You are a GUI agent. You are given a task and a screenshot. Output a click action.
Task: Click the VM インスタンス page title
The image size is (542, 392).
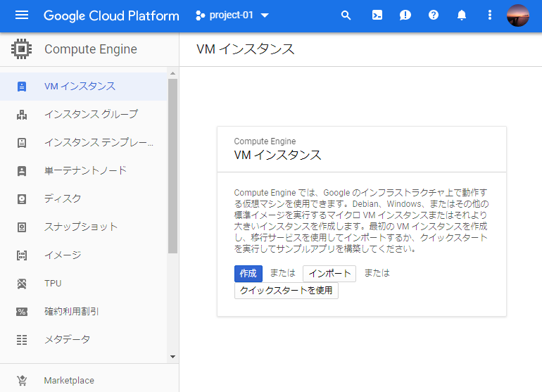point(246,49)
